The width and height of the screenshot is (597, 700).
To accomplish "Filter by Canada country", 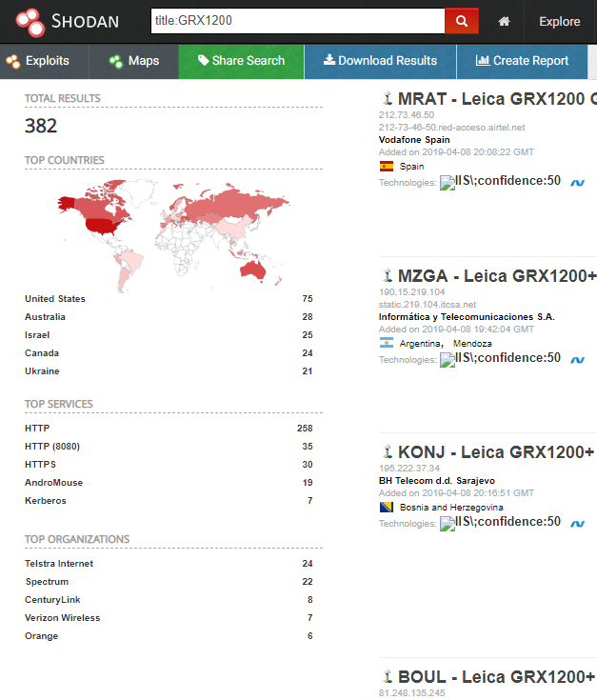I will click(42, 353).
